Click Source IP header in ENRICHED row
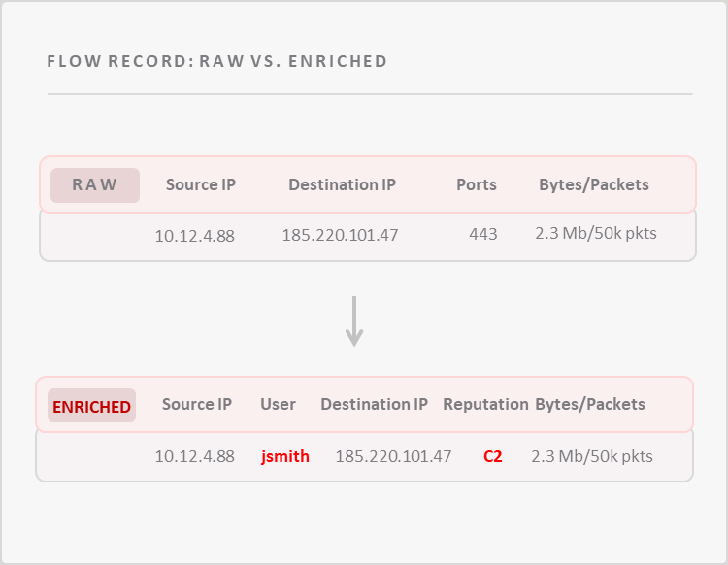728x565 pixels. pos(197,404)
